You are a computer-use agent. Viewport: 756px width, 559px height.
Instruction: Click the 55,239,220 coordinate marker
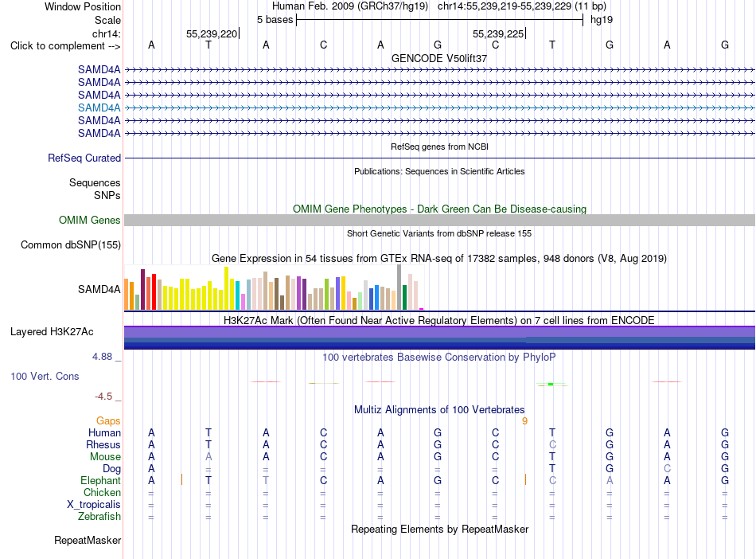pos(212,33)
